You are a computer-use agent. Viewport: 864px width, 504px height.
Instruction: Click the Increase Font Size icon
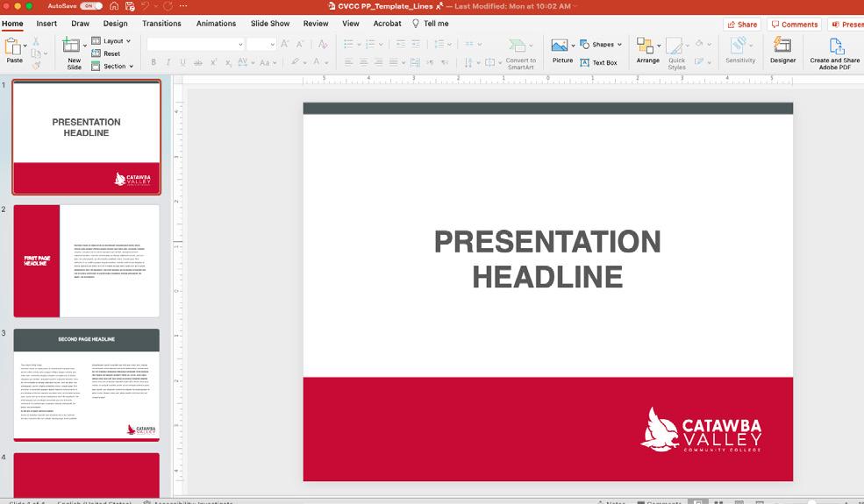284,44
